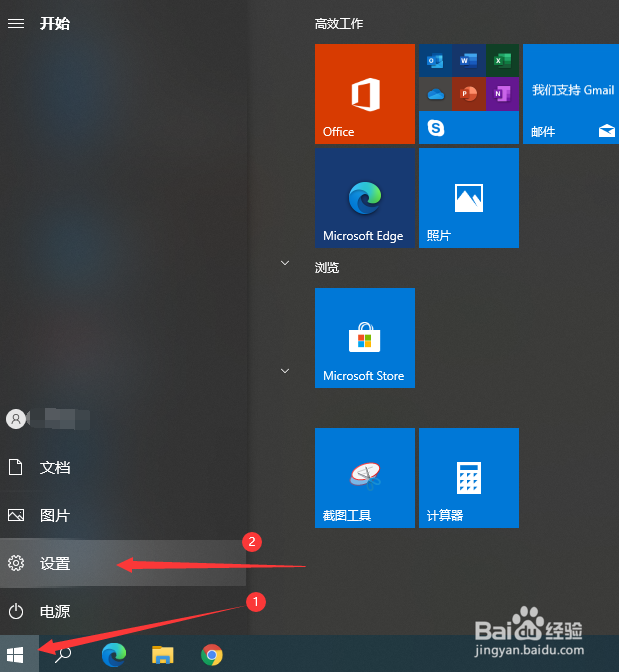Viewport: 619px width, 672px height.
Task: Launch Chrome from the taskbar
Action: click(x=212, y=655)
